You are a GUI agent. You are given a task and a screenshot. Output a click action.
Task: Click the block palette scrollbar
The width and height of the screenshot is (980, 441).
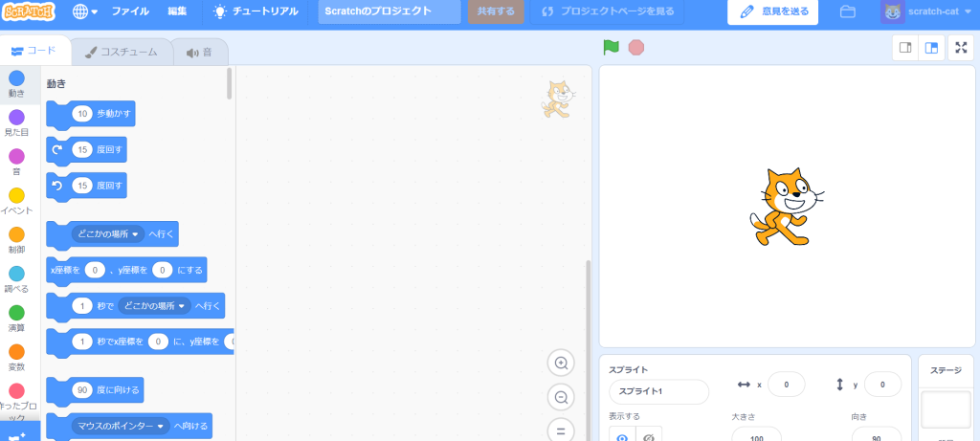[230, 83]
